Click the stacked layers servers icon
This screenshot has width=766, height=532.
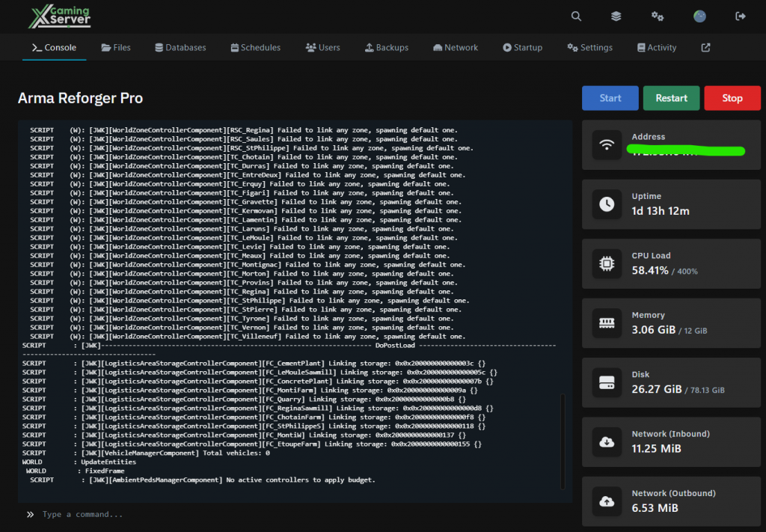tap(616, 16)
